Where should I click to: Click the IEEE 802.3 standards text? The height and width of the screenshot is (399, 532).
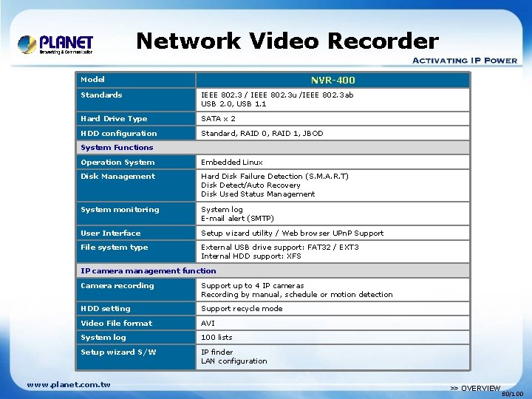[277, 95]
